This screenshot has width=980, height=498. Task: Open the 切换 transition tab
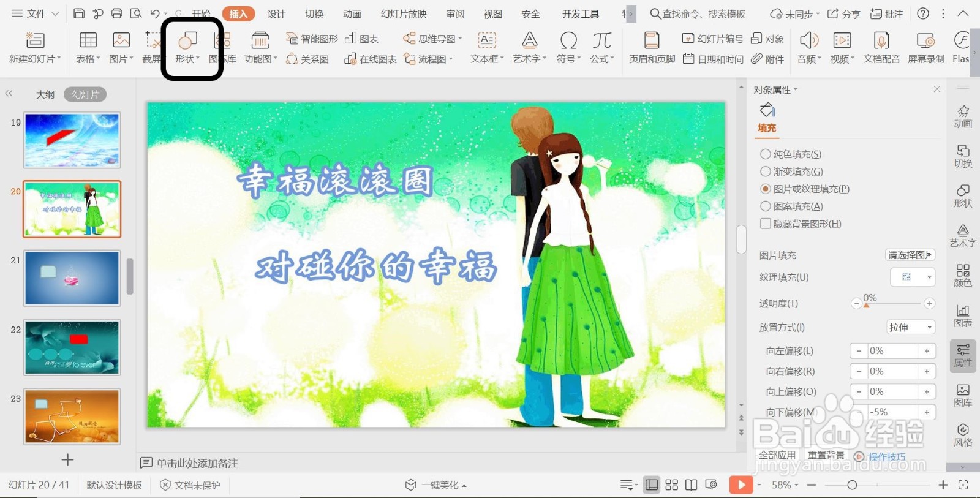click(x=314, y=13)
